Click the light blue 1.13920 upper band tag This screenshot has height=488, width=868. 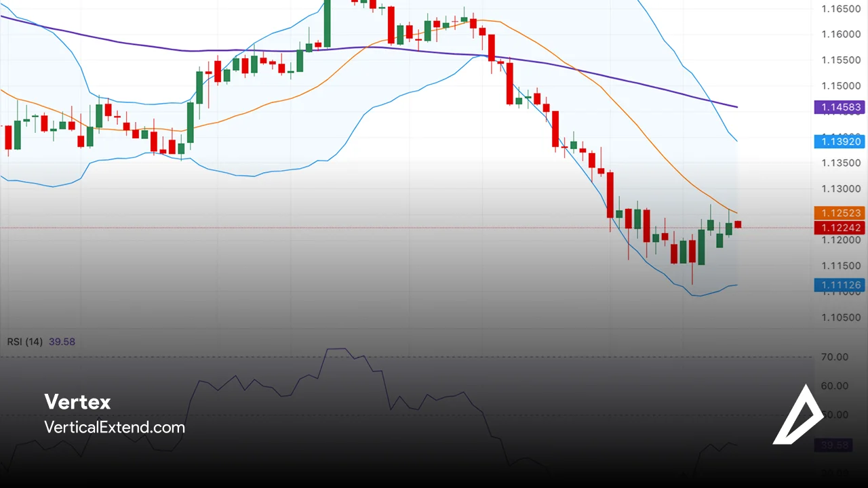click(840, 142)
